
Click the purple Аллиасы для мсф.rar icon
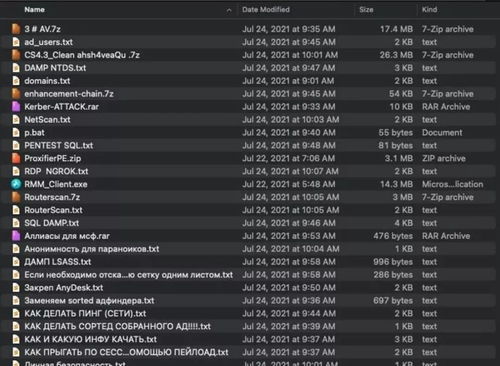[x=16, y=236]
